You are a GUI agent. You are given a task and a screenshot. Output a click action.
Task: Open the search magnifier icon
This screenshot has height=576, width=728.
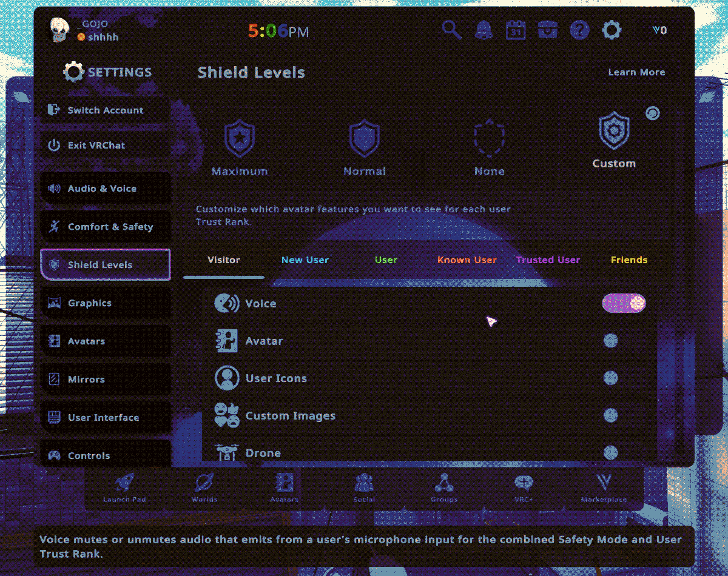pyautogui.click(x=451, y=30)
